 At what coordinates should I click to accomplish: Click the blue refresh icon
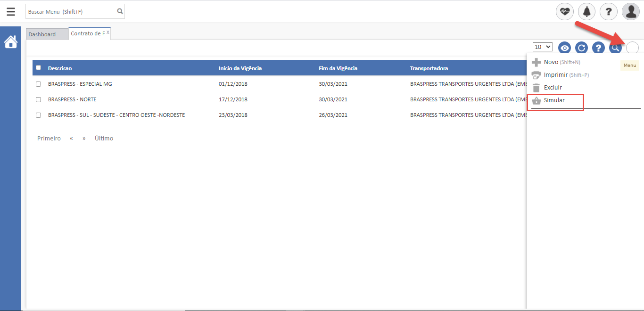coord(581,48)
